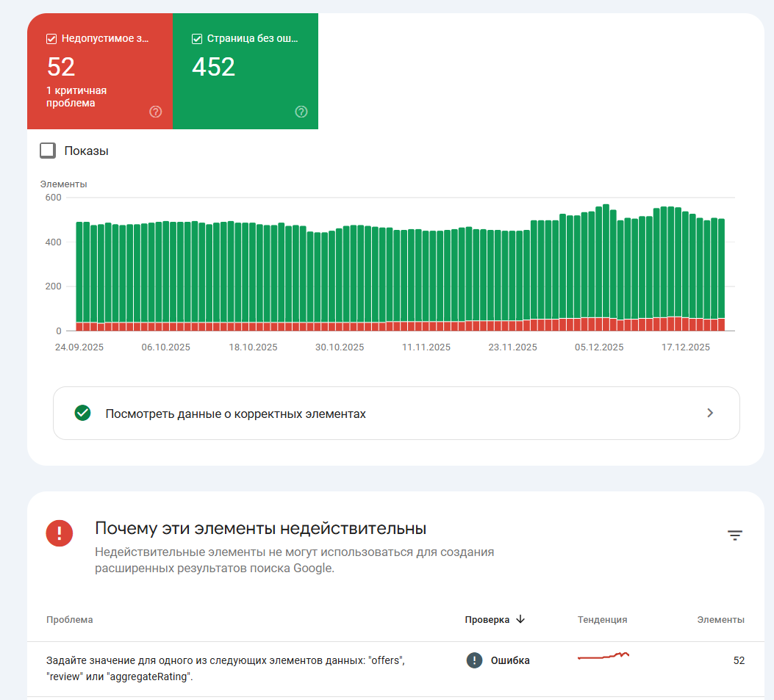Click the dark Ошибка status icon
Screen dimensions: 774x700
click(474, 660)
